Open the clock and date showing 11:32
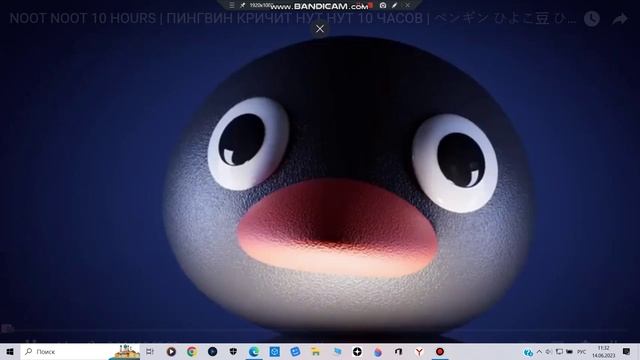Viewport: 640px width, 360px height. 603,351
